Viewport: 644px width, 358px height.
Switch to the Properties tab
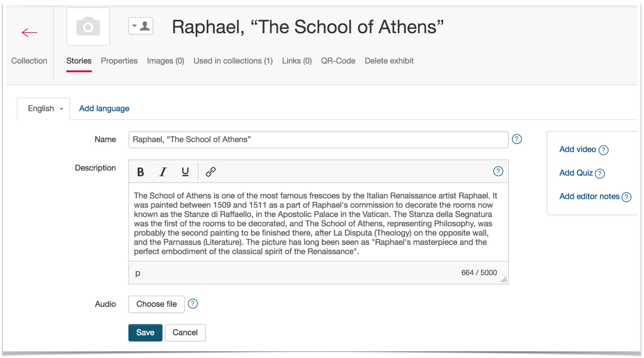(x=119, y=61)
